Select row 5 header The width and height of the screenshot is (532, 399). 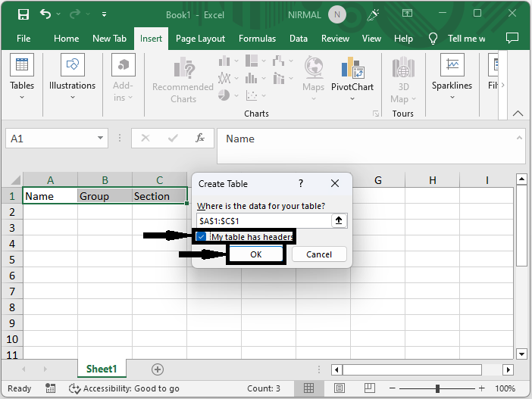(x=12, y=260)
